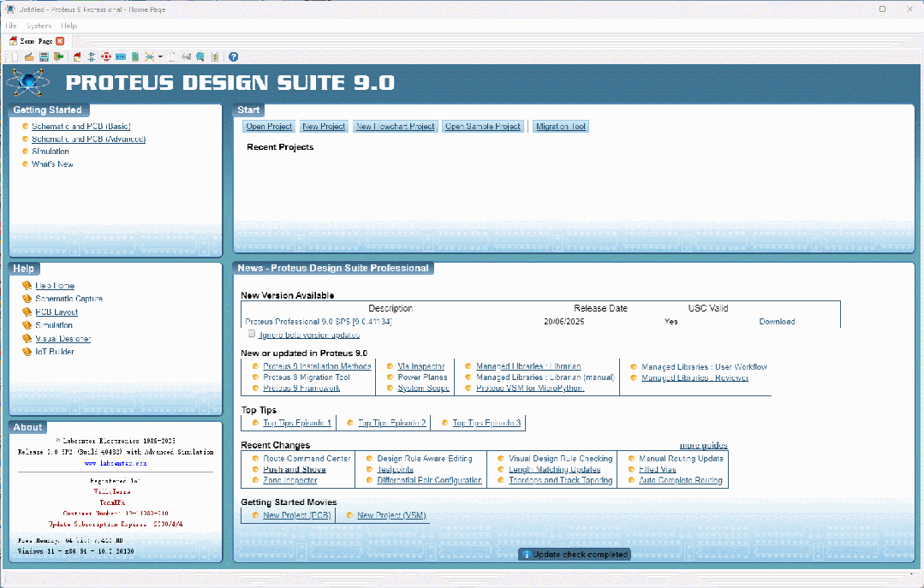Open PCB Layout red chip toolbar icon
The width and height of the screenshot is (924, 588).
pyautogui.click(x=106, y=57)
